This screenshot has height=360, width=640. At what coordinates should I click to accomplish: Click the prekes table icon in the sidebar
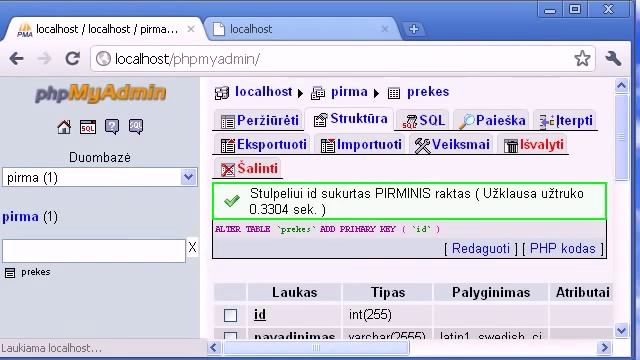10,273
